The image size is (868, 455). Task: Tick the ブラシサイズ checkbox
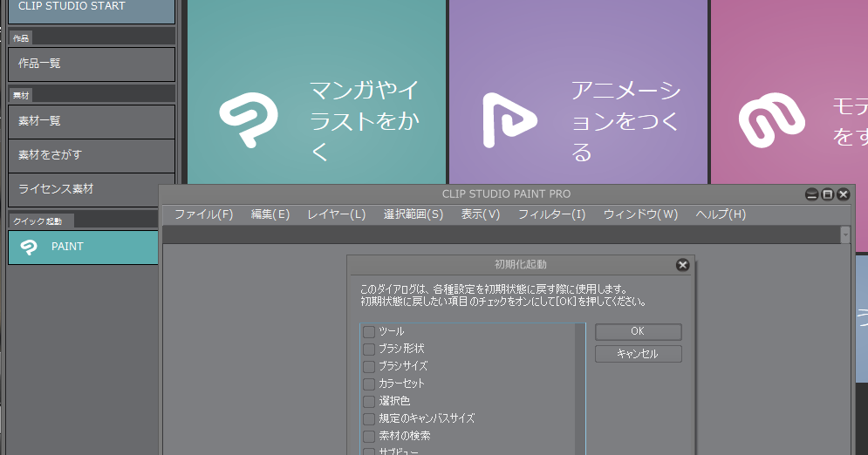369,367
